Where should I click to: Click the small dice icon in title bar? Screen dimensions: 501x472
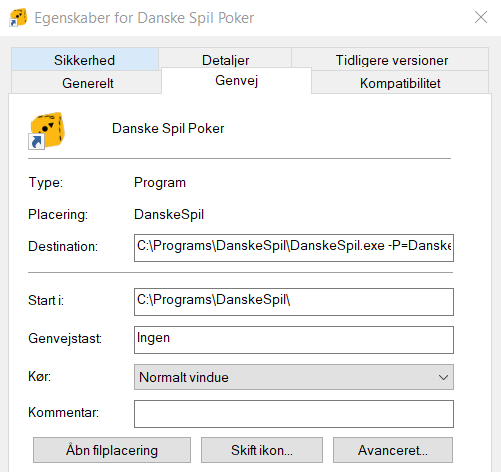tap(18, 18)
